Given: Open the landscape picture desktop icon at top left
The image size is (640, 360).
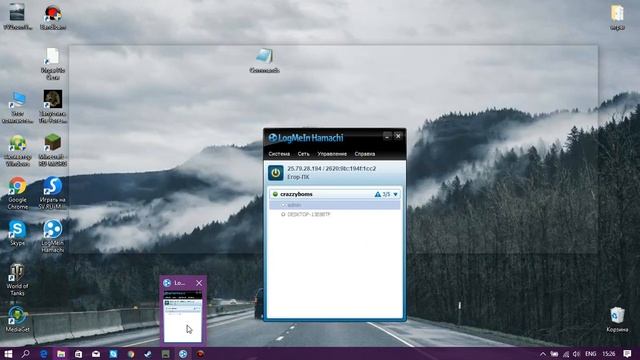Looking at the screenshot, I should click(x=17, y=17).
